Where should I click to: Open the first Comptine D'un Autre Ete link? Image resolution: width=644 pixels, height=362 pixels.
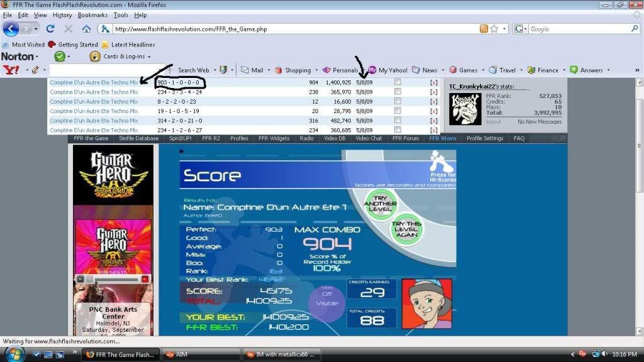94,82
